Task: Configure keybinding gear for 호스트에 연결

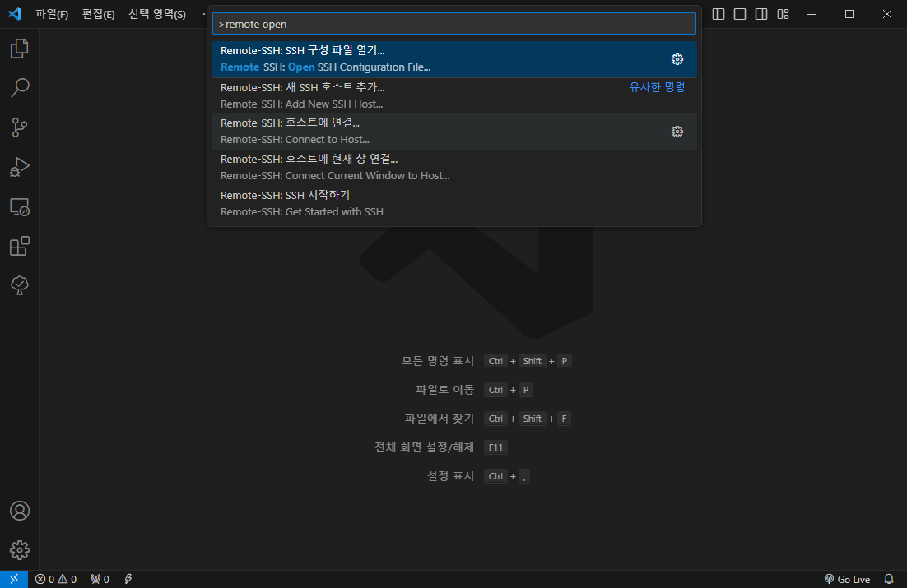Action: pyautogui.click(x=677, y=132)
